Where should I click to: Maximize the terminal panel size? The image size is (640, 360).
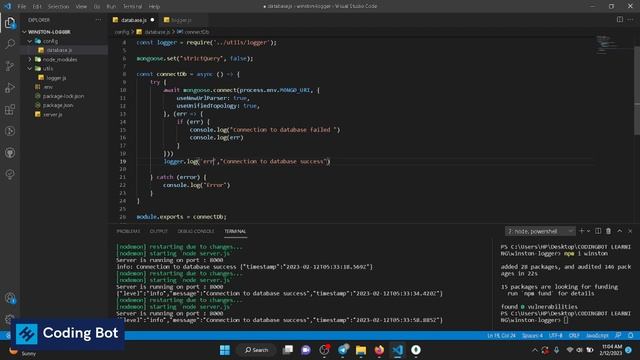tap(620, 231)
